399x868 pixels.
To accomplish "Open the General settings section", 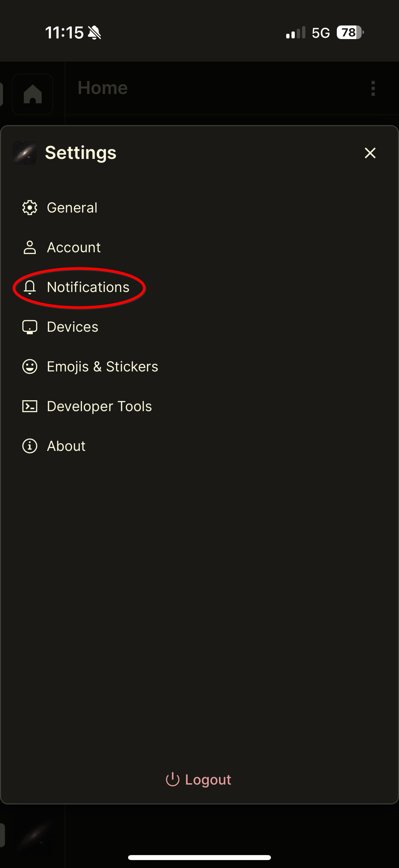I will coord(72,208).
